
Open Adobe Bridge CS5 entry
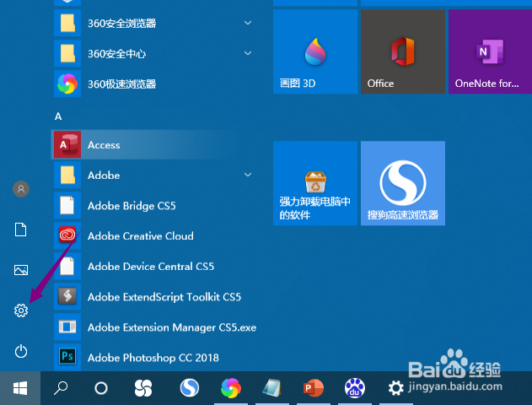click(x=155, y=205)
